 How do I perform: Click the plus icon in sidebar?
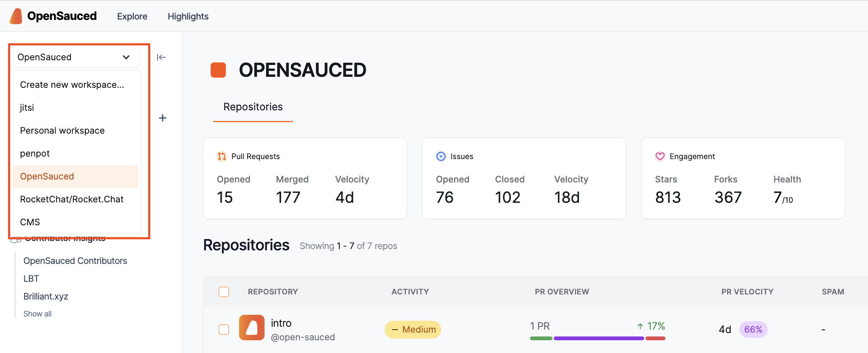(x=163, y=118)
